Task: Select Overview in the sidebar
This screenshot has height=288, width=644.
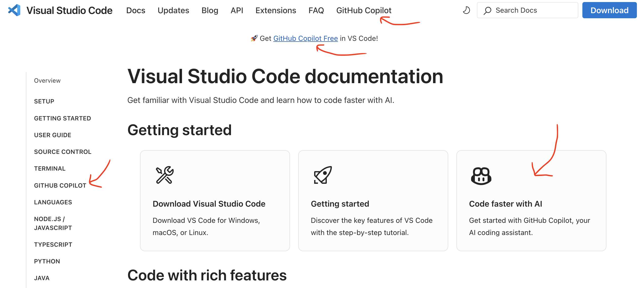Action: 47,81
